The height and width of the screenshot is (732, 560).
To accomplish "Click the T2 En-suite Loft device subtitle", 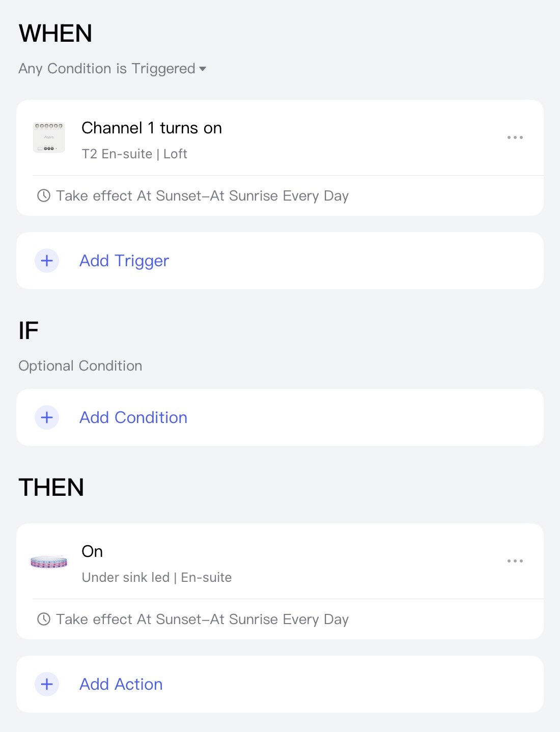I will [134, 154].
